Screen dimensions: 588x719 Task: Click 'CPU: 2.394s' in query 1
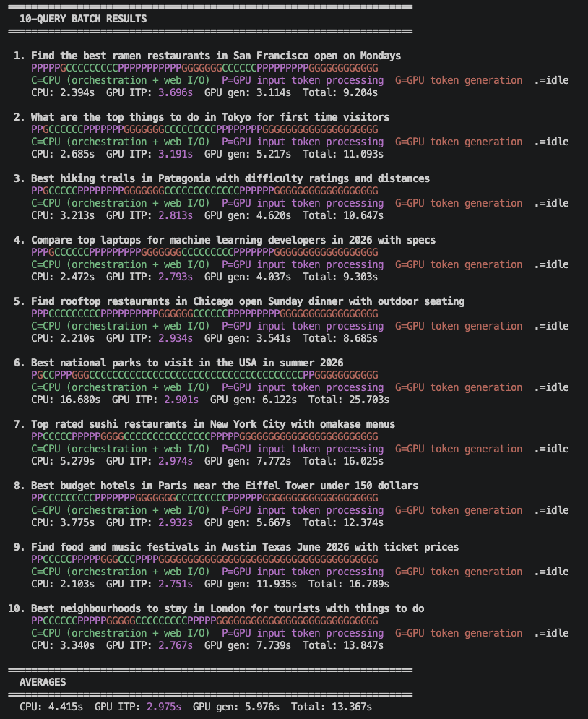(x=63, y=92)
